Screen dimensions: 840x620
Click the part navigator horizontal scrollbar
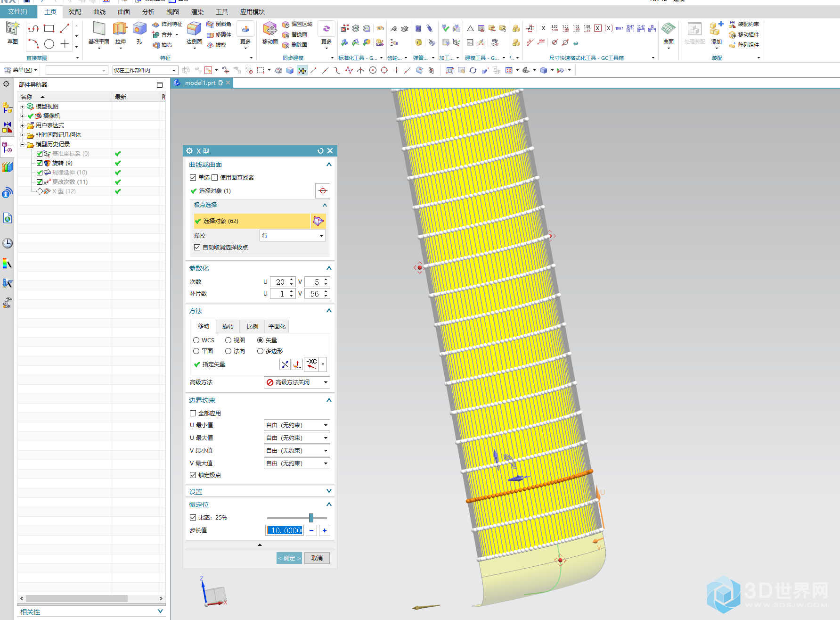[76, 598]
